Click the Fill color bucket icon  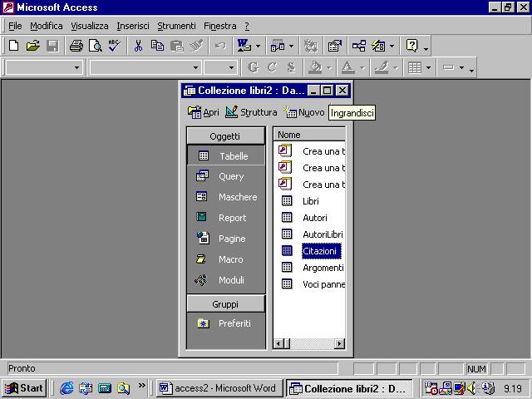[315, 67]
